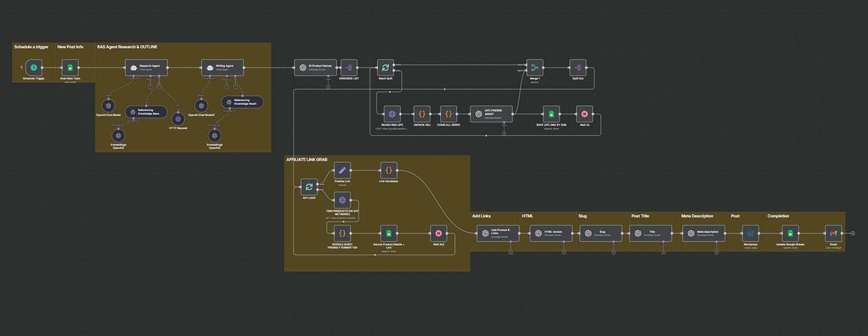Viewport: 868px width, 336px height.
Task: Open the Slug message model node
Action: point(601,234)
